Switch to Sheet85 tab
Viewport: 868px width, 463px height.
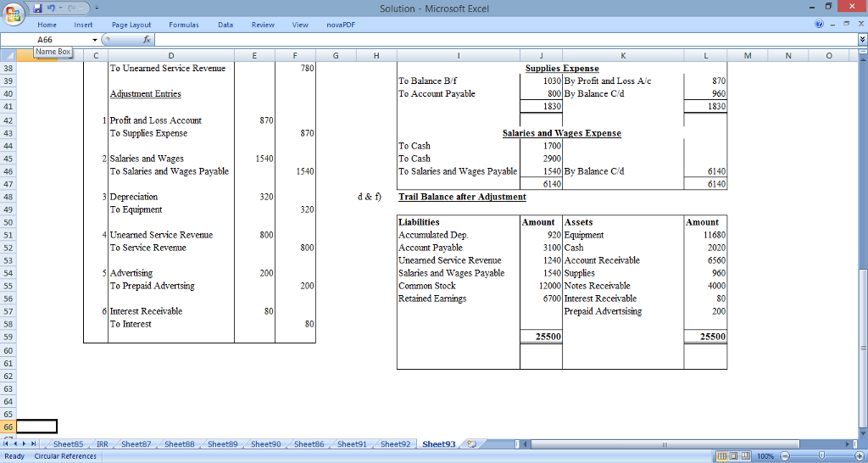point(68,443)
